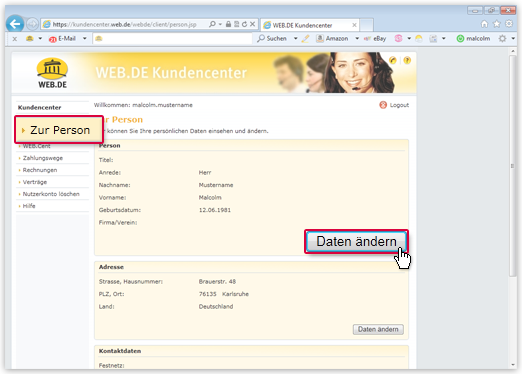Click the round yellow header icon beside the help icon
This screenshot has height=374, width=522.
pos(393,60)
